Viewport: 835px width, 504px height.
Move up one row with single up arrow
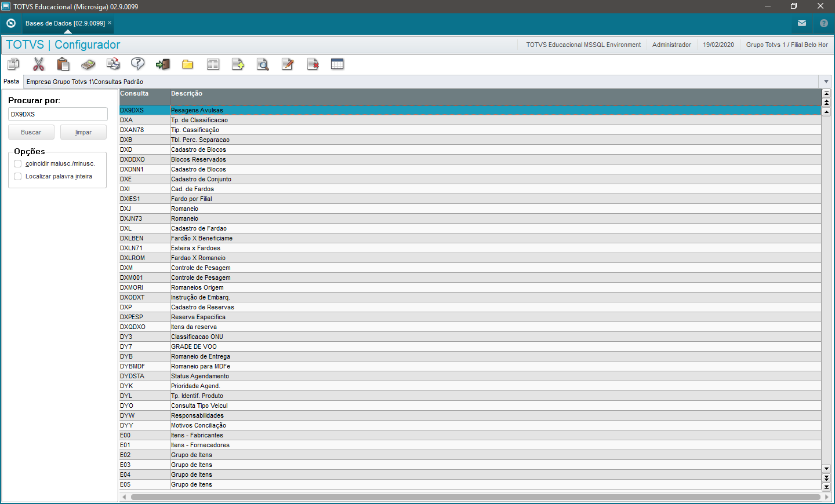(826, 112)
